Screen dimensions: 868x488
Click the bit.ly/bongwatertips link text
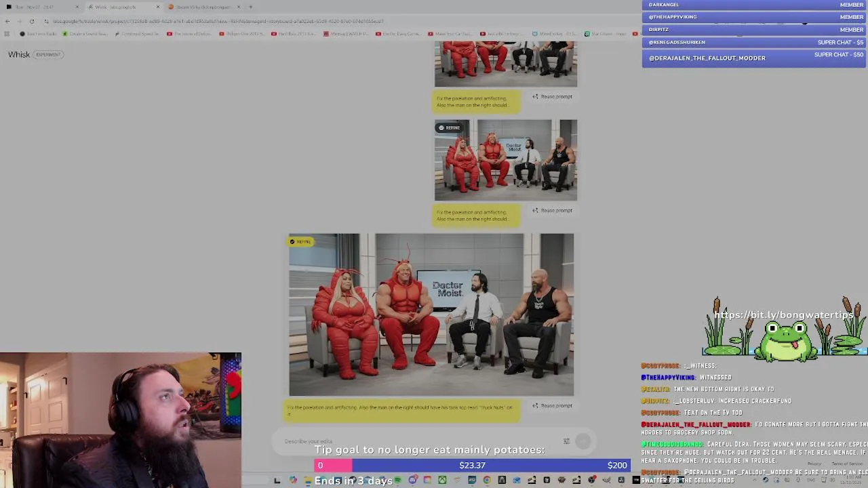click(x=783, y=314)
